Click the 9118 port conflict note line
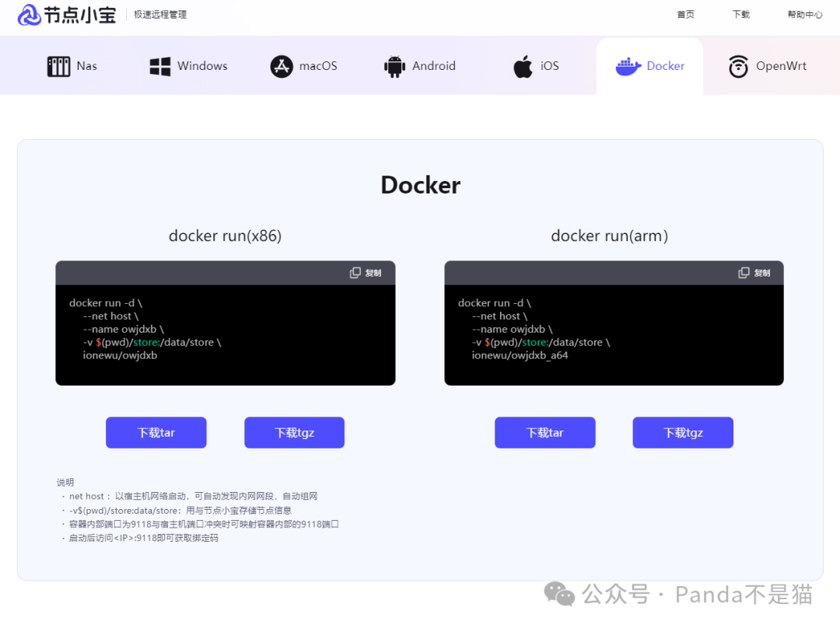840x628 pixels. (204, 524)
